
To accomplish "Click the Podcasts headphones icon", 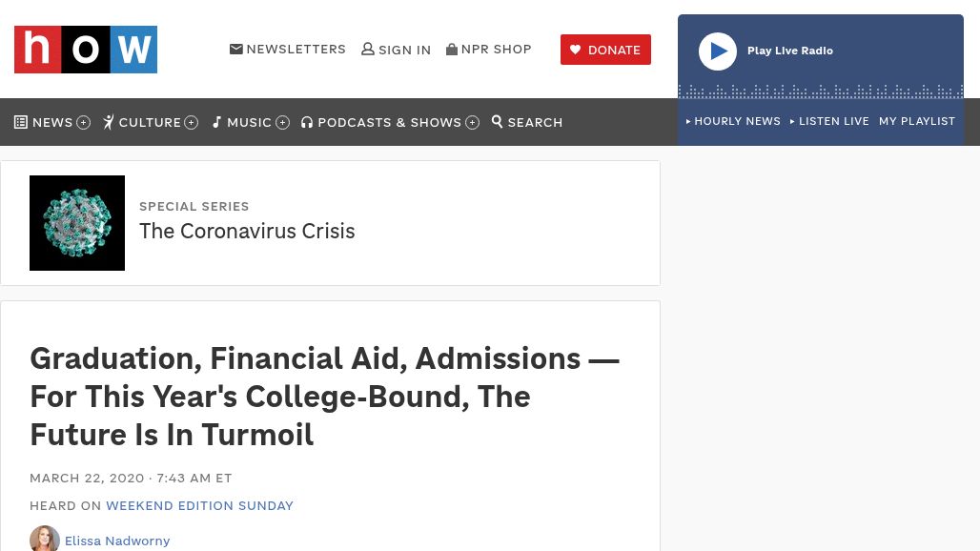I will tap(307, 122).
